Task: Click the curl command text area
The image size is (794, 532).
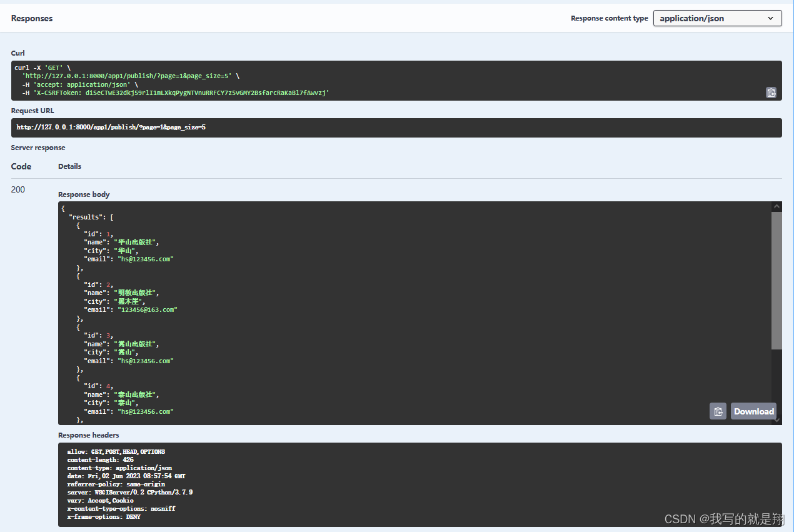Action: (x=250, y=80)
